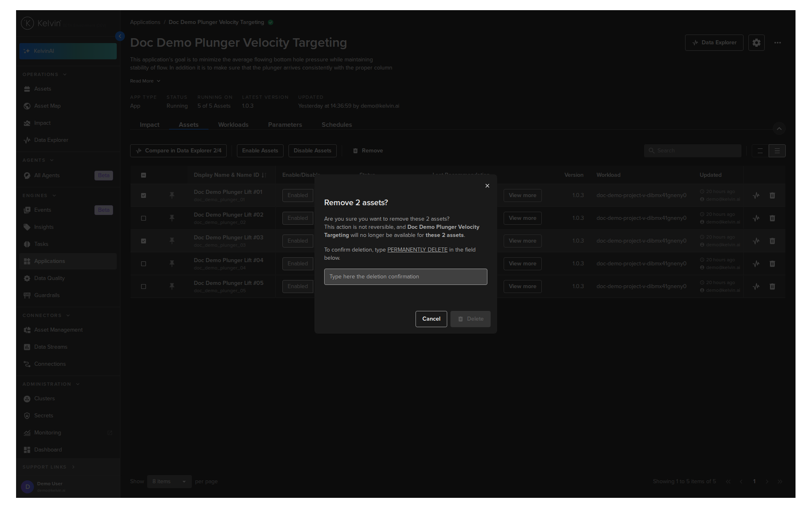Screen dimensions: 812x508
Task: Select the Assets tab
Action: pos(189,125)
